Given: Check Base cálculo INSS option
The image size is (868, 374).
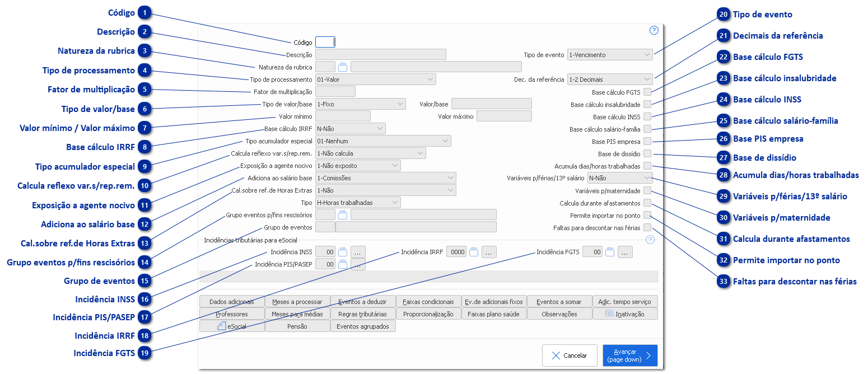Looking at the screenshot, I should [647, 116].
